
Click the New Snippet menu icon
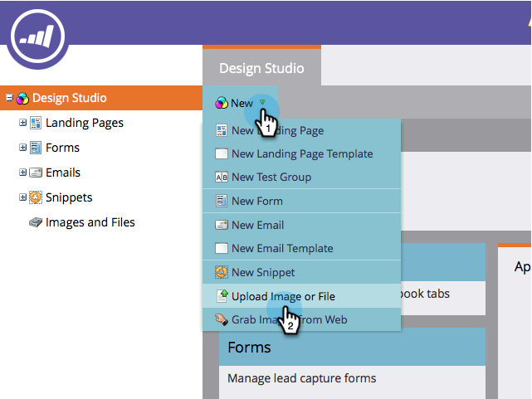pyautogui.click(x=222, y=272)
